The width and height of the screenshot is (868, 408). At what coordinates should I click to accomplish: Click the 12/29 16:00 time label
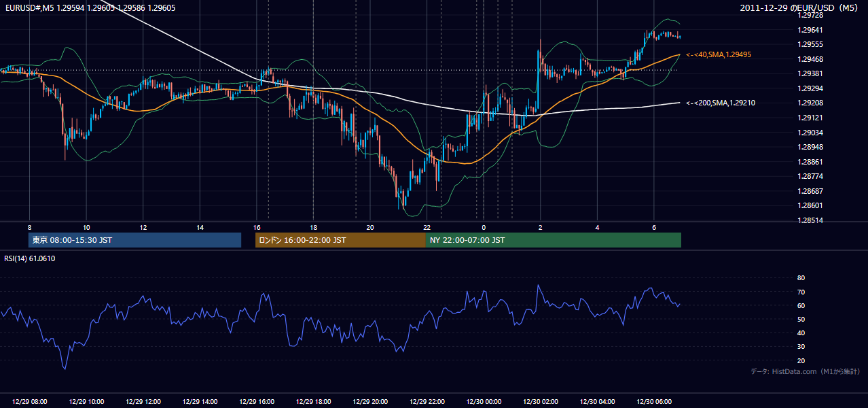point(257,402)
